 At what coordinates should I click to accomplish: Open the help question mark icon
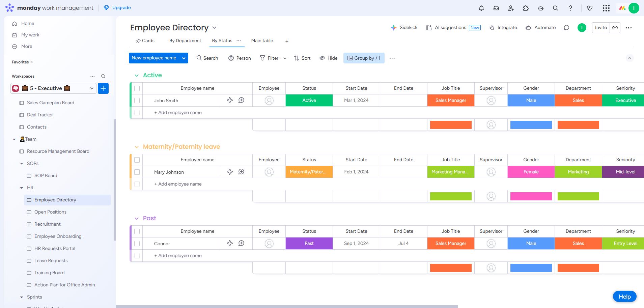pos(570,8)
